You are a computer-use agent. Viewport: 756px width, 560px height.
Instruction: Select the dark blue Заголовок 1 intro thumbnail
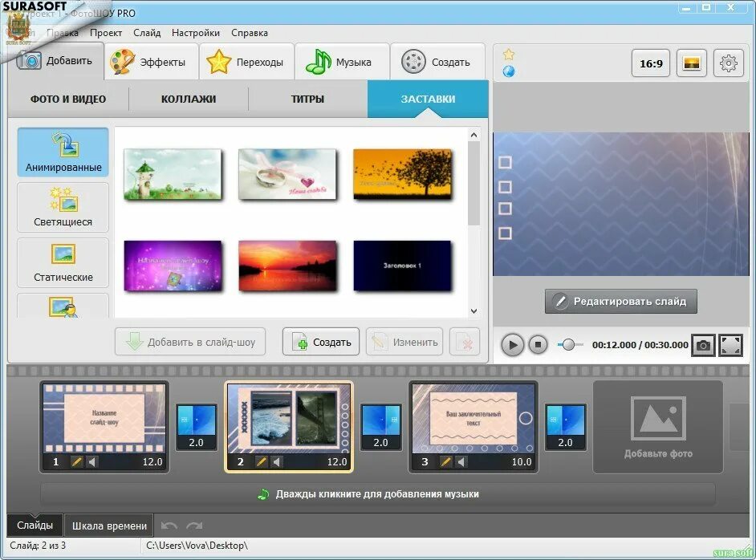coord(402,266)
